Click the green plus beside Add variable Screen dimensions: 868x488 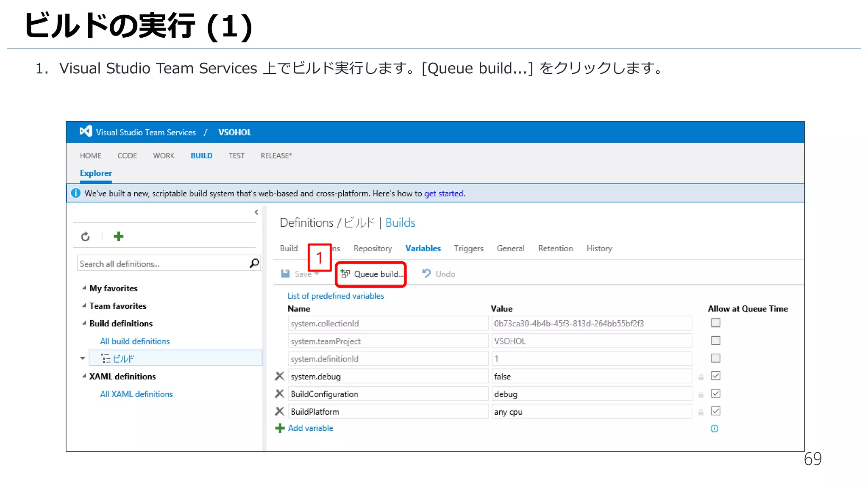point(280,428)
